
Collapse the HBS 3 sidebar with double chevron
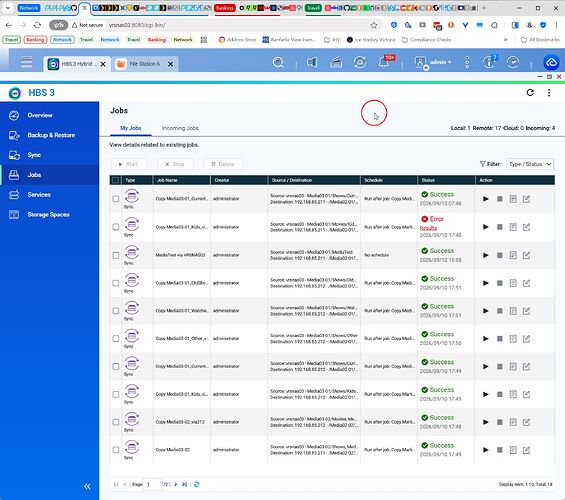coord(87,486)
